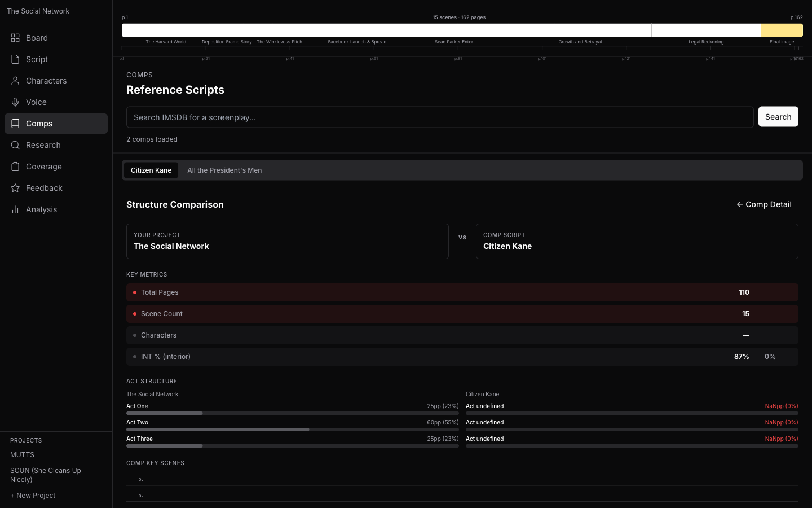The height and width of the screenshot is (508, 812).
Task: Open SCUN (She Cleans Up Nicely) project
Action: click(x=46, y=475)
